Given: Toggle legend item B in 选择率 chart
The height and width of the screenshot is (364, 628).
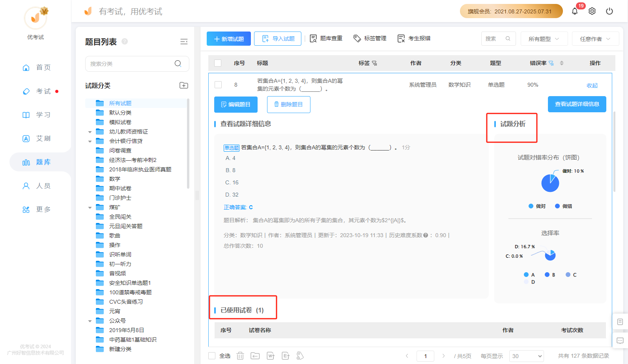Looking at the screenshot, I should click(550, 275).
